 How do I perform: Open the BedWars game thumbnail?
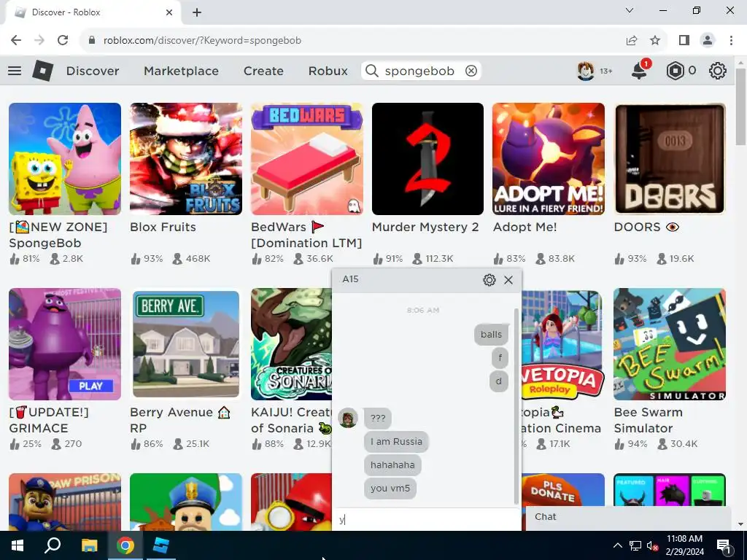[307, 159]
